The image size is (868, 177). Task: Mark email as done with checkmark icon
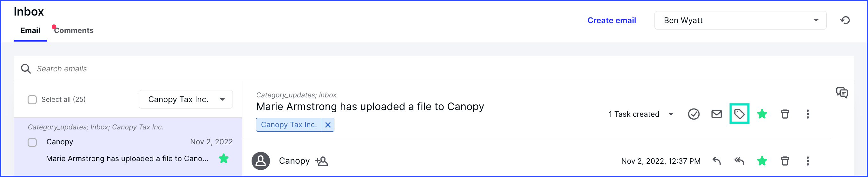[694, 114]
